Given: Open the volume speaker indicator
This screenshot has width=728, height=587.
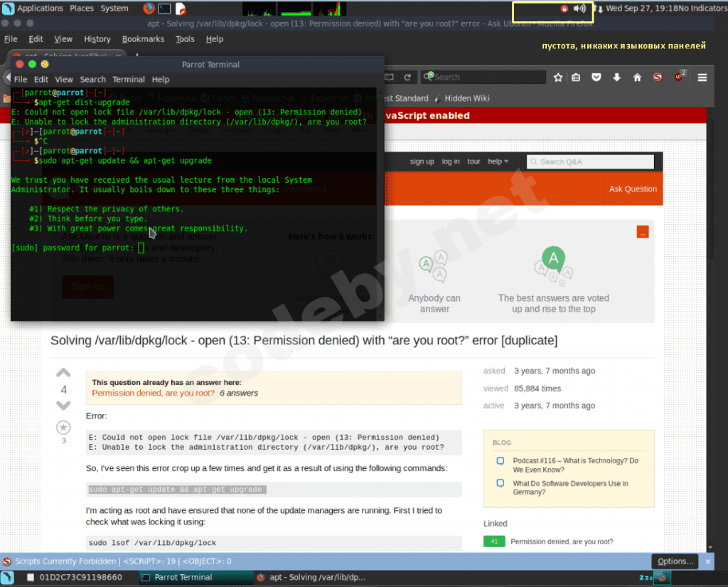Looking at the screenshot, I should (579, 9).
